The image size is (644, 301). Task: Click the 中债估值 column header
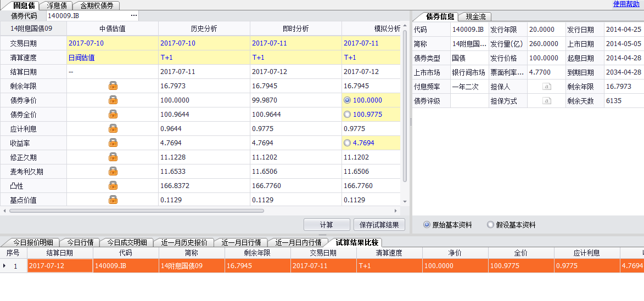(113, 29)
